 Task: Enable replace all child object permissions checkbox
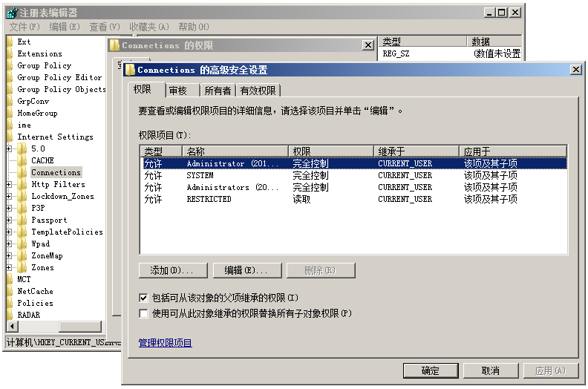[143, 313]
